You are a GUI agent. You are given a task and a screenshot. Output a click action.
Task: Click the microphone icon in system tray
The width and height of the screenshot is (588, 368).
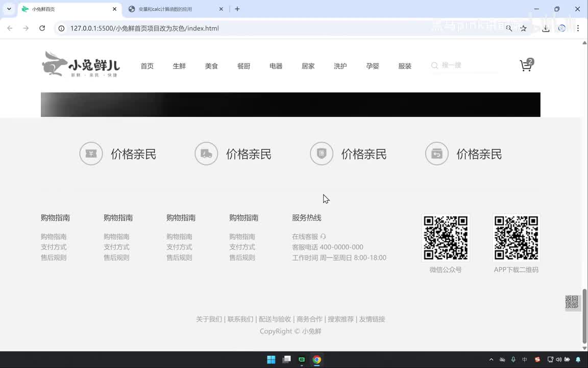point(513,360)
